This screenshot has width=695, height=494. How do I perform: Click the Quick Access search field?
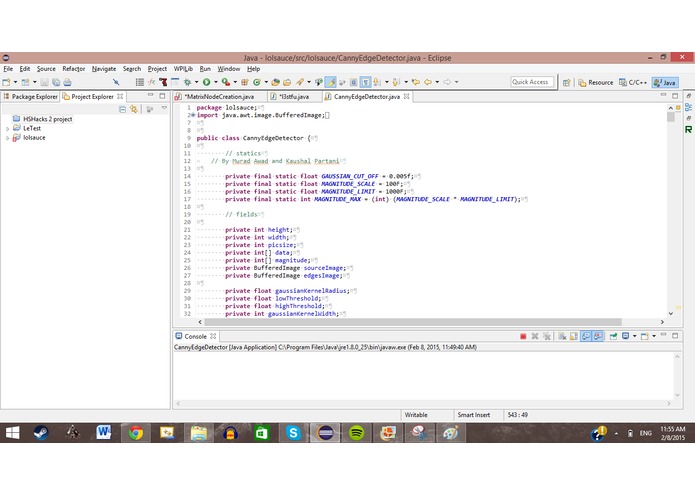coord(531,82)
